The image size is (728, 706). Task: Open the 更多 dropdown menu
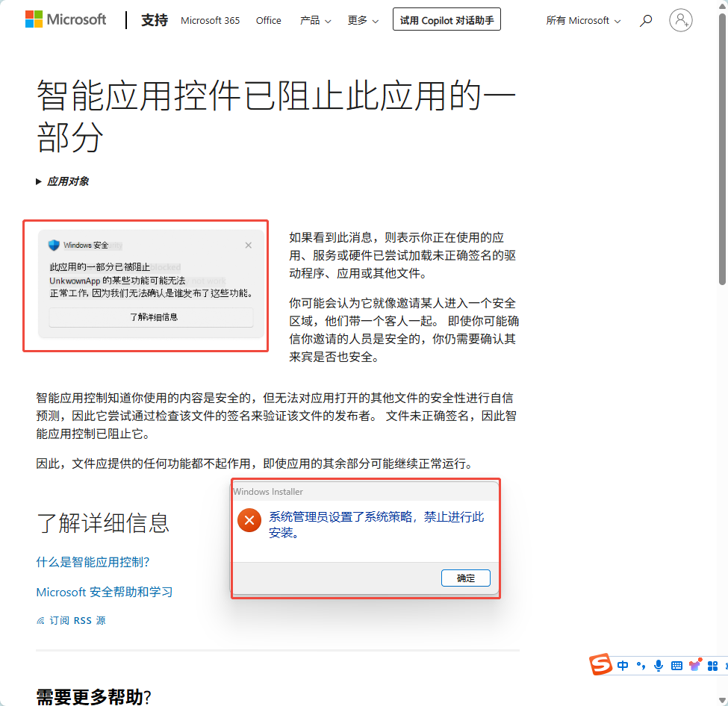tap(363, 20)
